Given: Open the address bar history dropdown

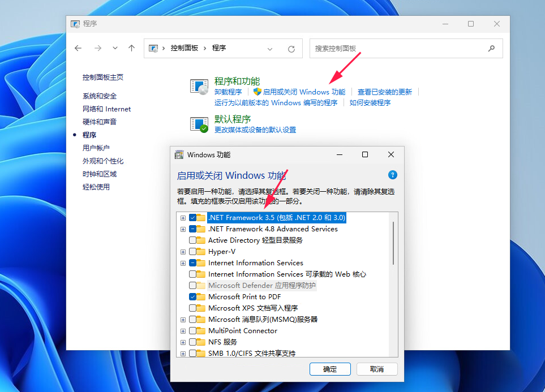Looking at the screenshot, I should pos(270,49).
